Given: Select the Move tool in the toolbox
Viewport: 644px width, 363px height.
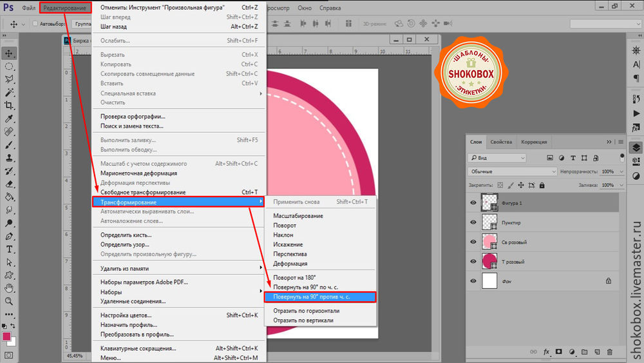Looking at the screenshot, I should coord(10,53).
